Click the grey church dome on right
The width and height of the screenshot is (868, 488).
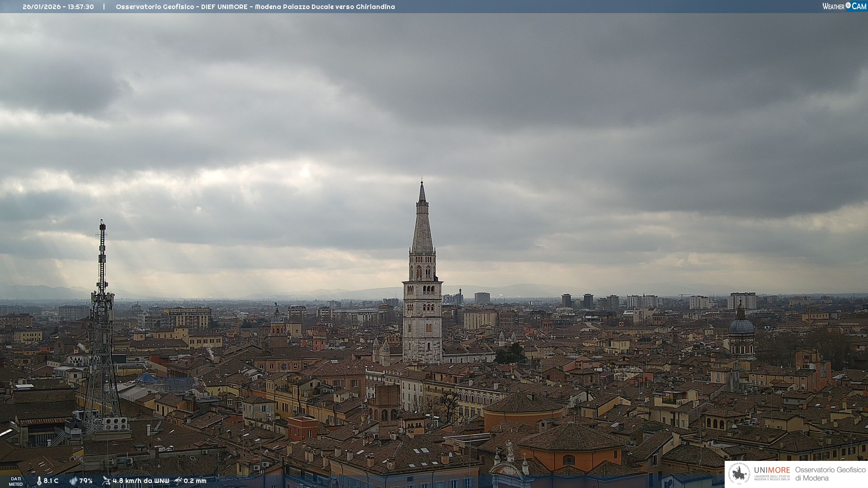741,325
